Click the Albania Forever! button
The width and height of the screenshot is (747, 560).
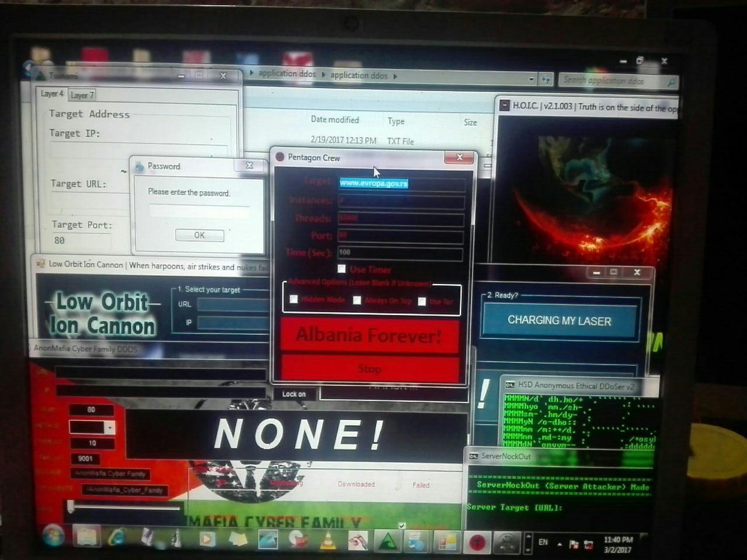click(369, 335)
